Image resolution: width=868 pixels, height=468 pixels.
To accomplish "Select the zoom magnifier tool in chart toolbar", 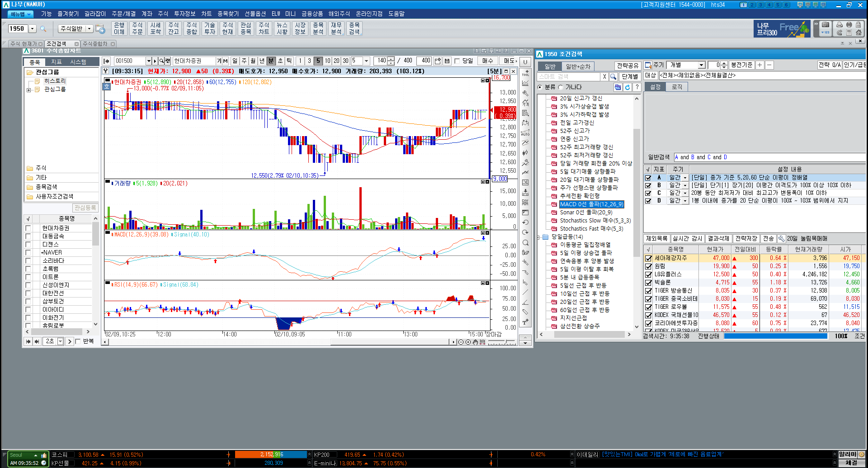I will 525,242.
